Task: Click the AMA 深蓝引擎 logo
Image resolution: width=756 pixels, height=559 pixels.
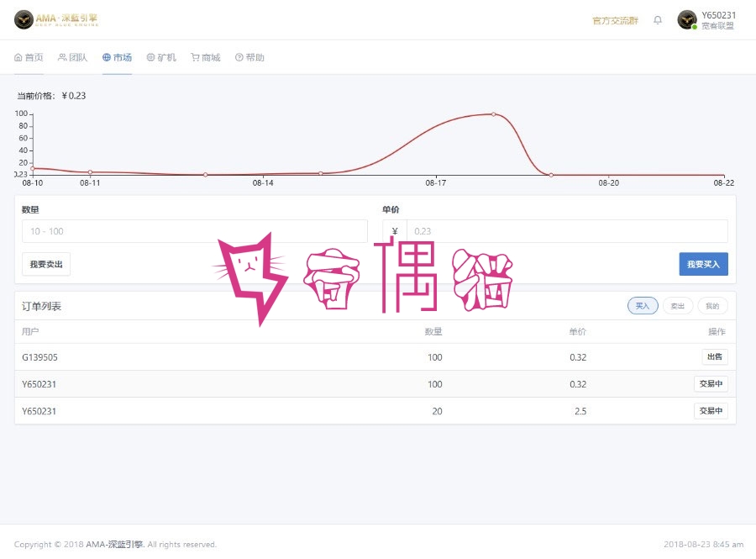Action: click(56, 19)
